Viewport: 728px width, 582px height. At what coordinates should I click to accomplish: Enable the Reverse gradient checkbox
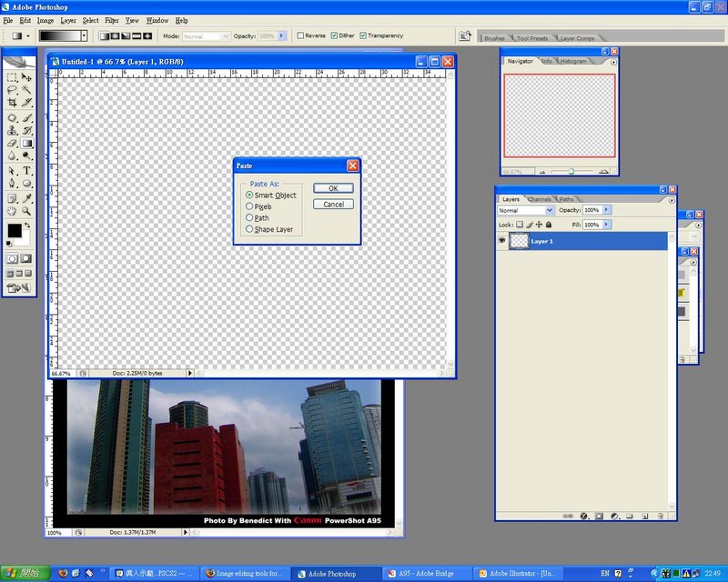[301, 35]
